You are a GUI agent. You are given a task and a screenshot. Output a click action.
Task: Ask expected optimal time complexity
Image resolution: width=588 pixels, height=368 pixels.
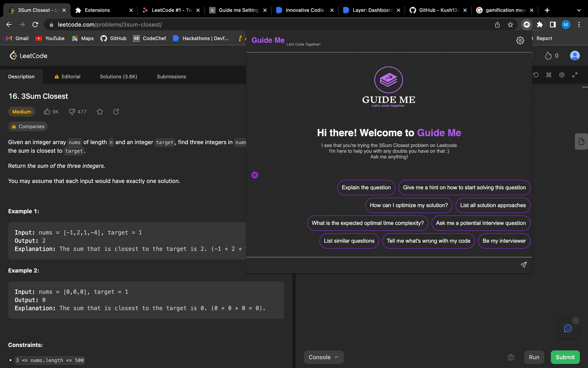(367, 223)
